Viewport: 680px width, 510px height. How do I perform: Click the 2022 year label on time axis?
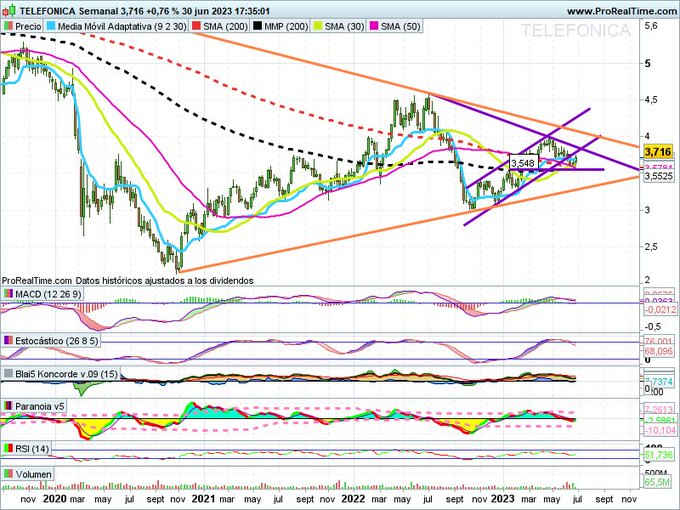pyautogui.click(x=353, y=499)
